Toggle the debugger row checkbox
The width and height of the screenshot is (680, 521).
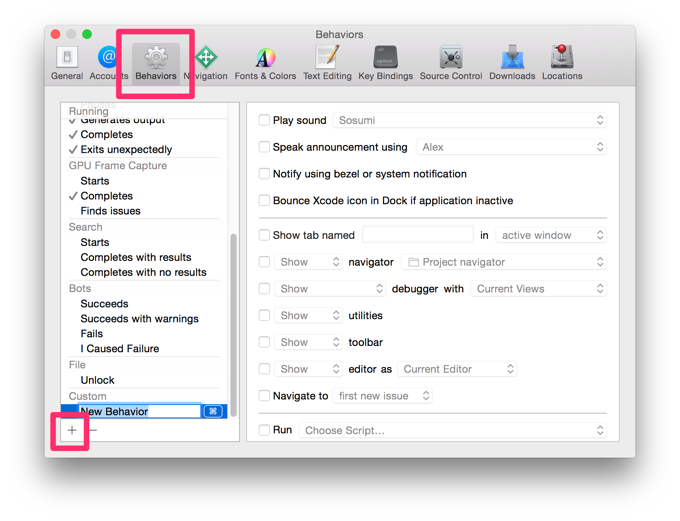pos(264,289)
